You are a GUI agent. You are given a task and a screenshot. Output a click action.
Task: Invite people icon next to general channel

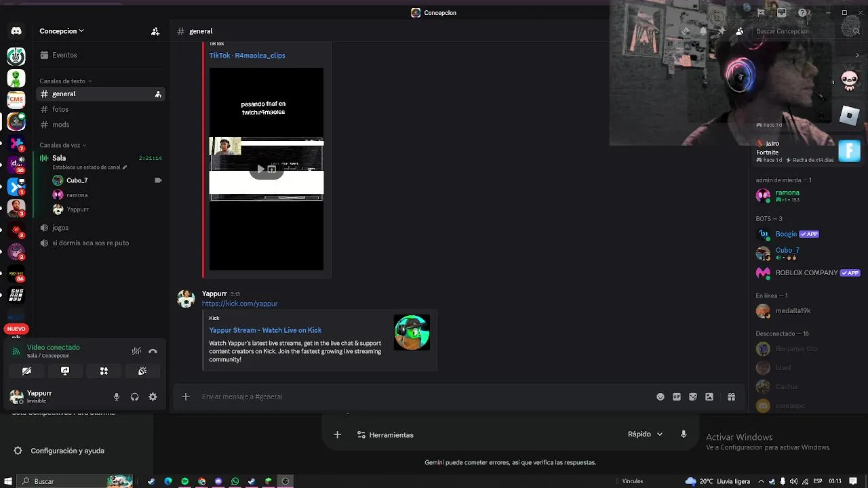point(158,94)
